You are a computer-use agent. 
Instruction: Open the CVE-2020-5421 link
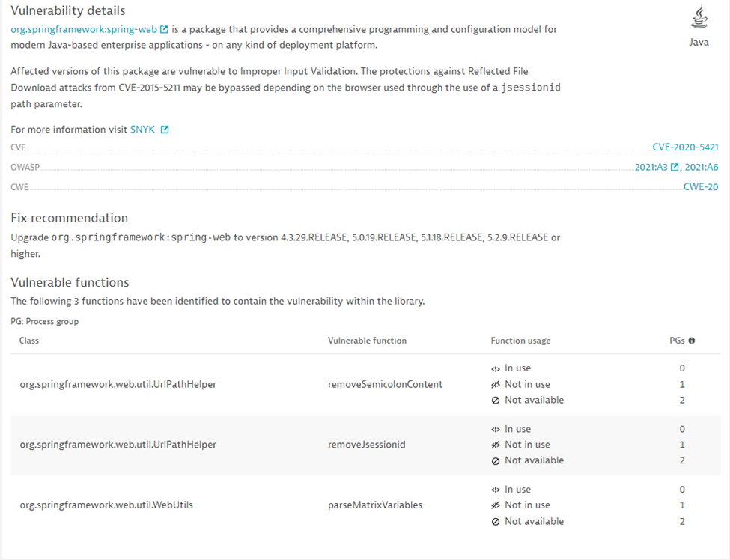686,147
